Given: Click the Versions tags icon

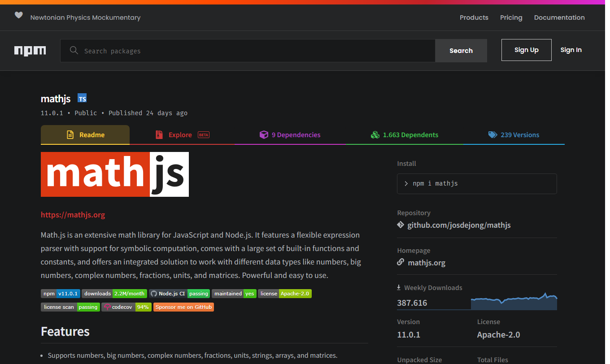Looking at the screenshot, I should click(x=492, y=135).
